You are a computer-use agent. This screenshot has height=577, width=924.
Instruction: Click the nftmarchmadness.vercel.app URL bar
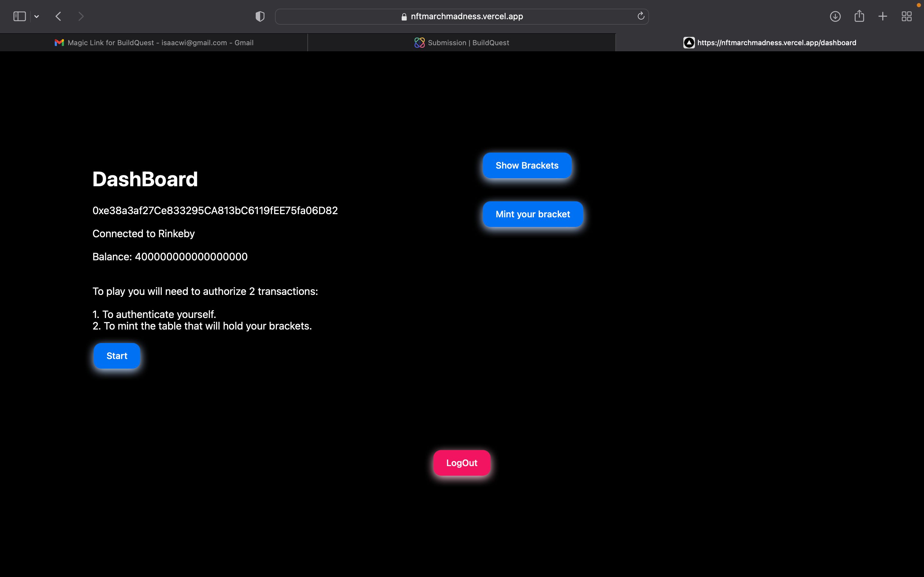(x=462, y=16)
